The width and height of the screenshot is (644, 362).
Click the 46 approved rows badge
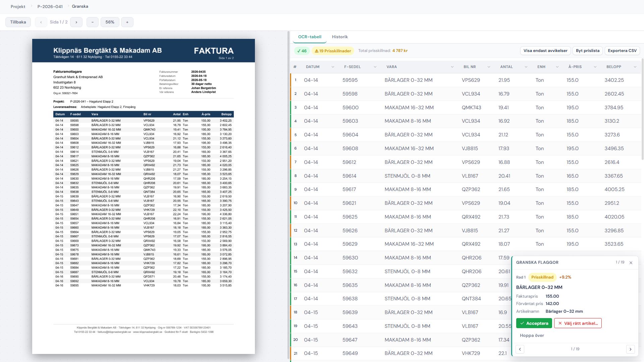[302, 51]
